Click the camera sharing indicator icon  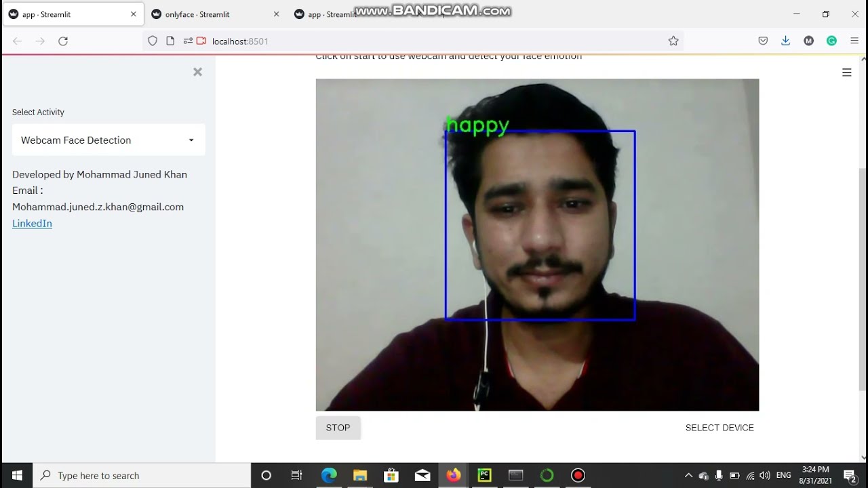point(201,41)
